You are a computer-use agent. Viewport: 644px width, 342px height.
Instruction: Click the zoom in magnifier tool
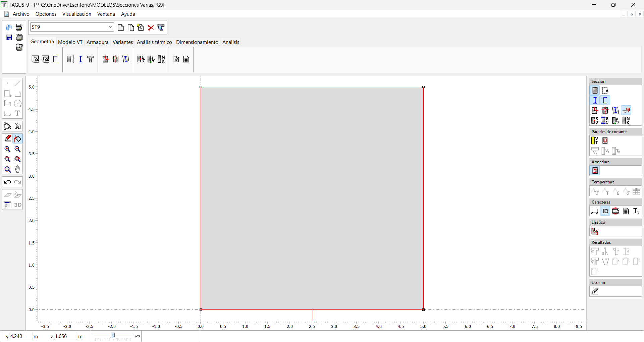click(x=7, y=149)
